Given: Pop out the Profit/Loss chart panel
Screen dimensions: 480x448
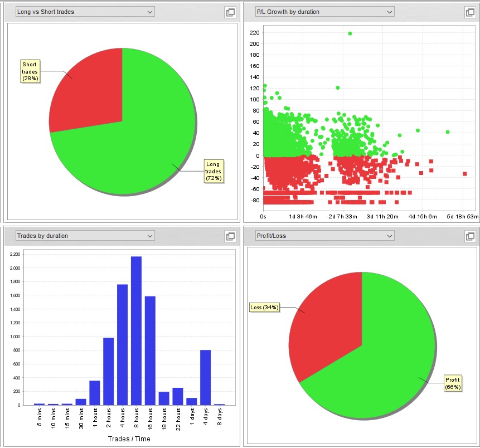Looking at the screenshot, I should [x=470, y=236].
